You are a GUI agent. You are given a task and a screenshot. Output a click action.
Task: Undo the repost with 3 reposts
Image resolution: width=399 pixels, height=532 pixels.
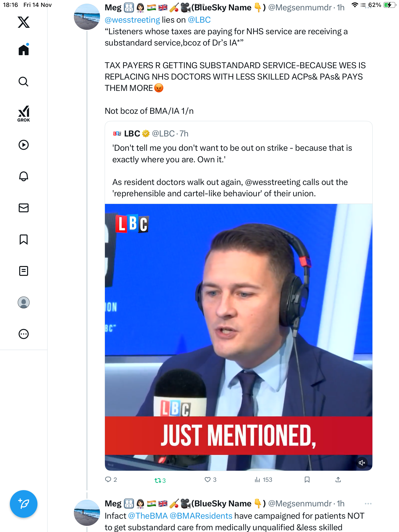tap(158, 480)
